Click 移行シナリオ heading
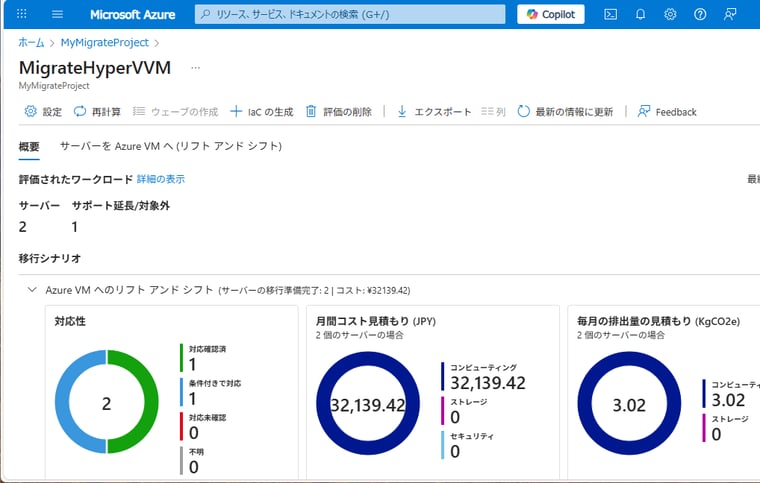The image size is (760, 483). pos(50,258)
